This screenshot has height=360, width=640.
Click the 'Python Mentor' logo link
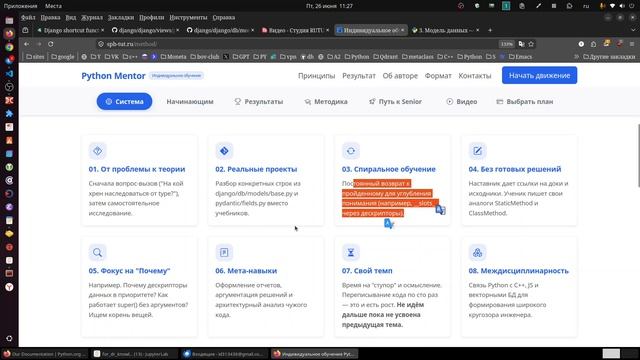(113, 76)
